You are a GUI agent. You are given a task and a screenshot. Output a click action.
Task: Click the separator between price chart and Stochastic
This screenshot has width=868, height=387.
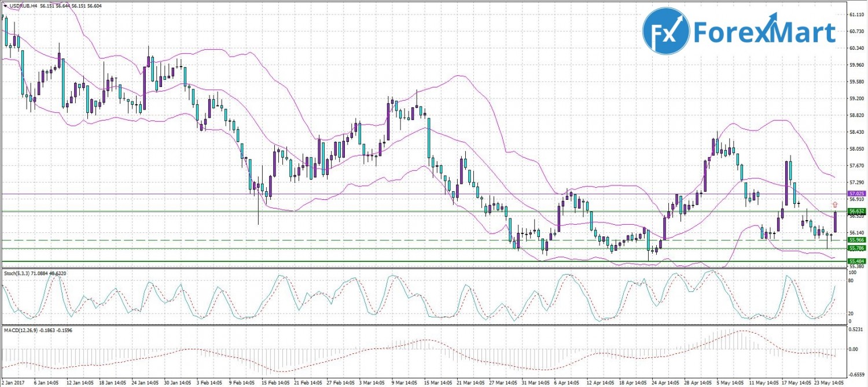pyautogui.click(x=422, y=268)
